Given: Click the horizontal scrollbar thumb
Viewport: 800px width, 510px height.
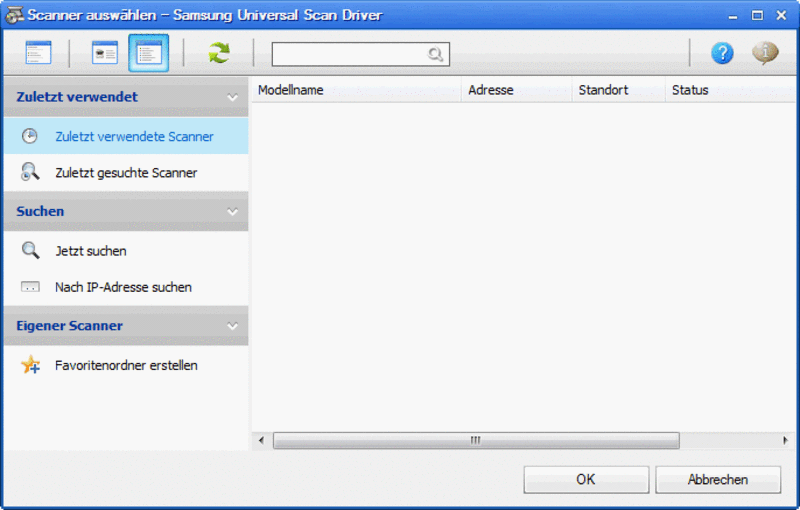Looking at the screenshot, I should pyautogui.click(x=476, y=440).
